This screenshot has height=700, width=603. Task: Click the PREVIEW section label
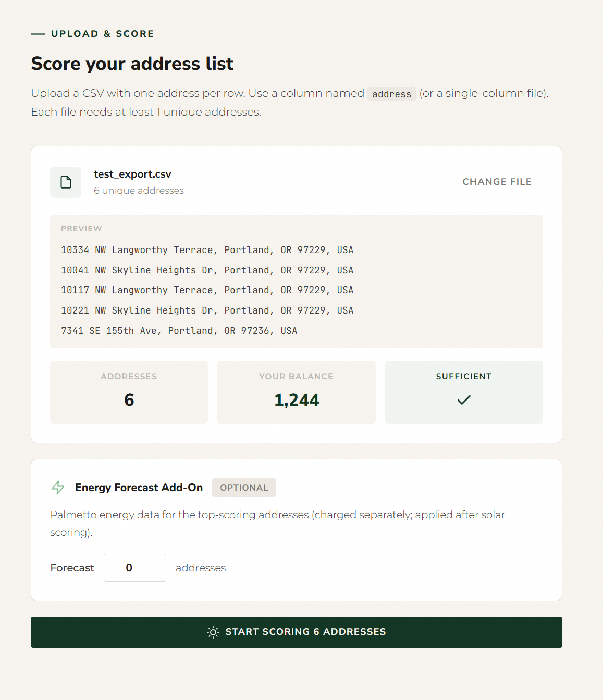[81, 228]
